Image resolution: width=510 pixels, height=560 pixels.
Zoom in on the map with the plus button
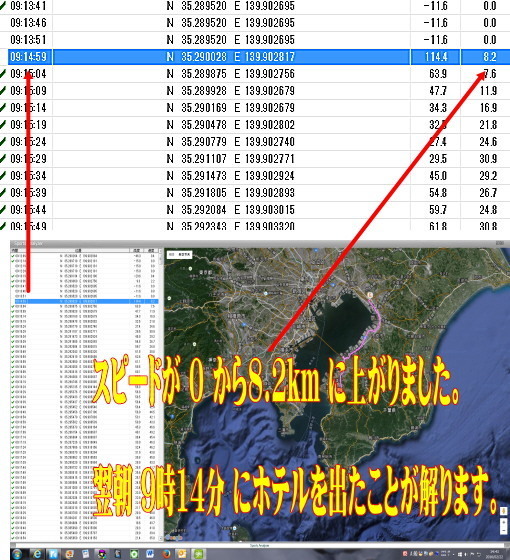504,522
